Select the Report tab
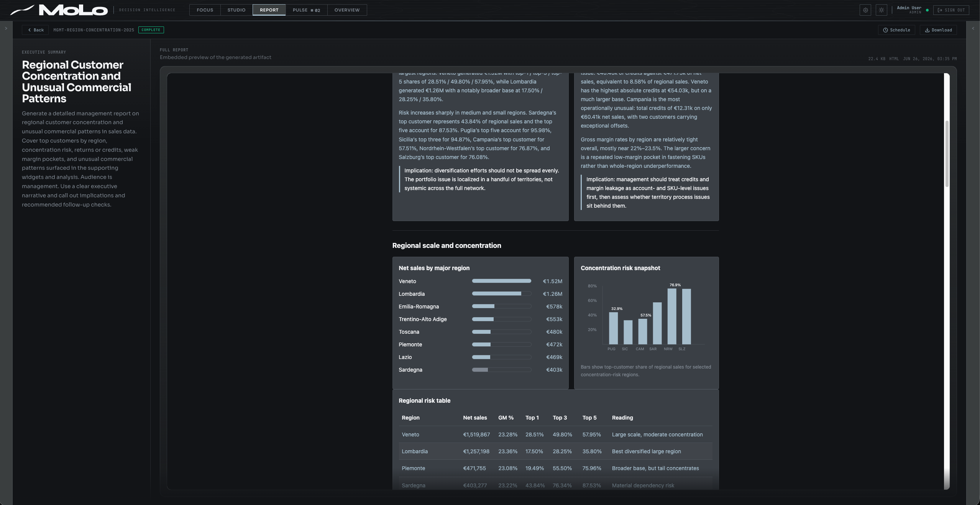Viewport: 980px width, 505px height. [269, 10]
